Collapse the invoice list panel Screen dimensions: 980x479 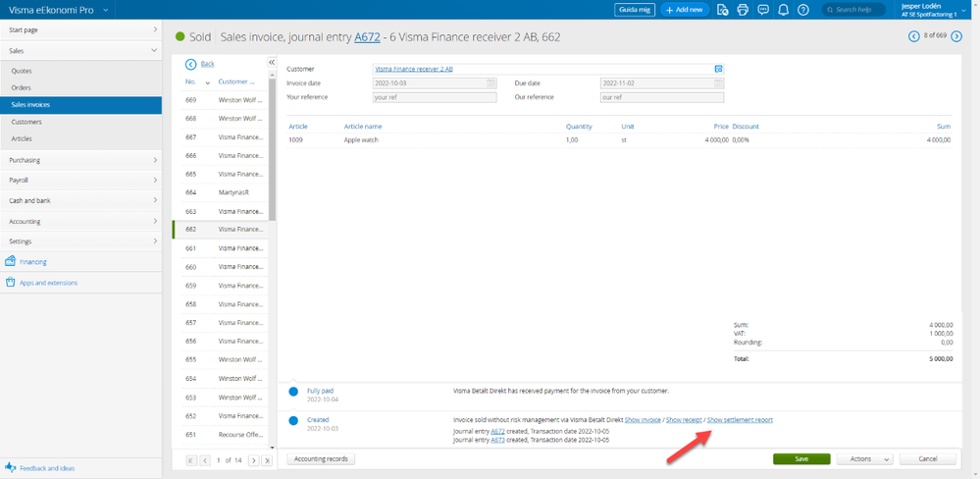tap(272, 63)
